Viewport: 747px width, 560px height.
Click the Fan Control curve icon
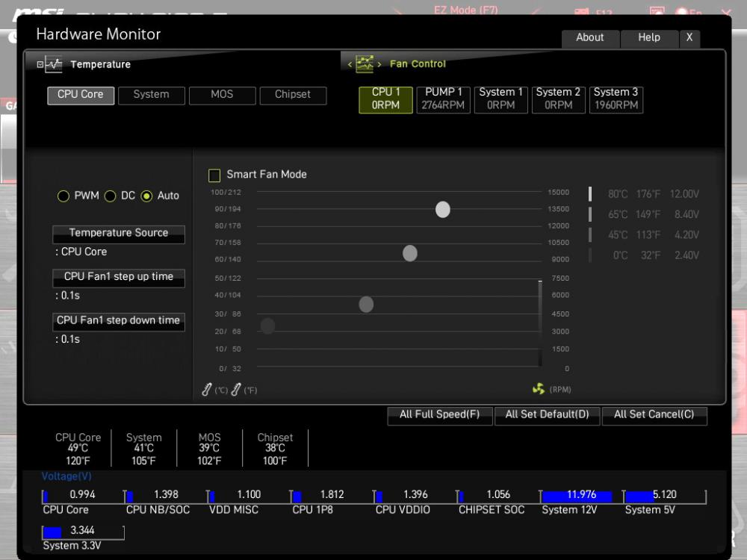(365, 63)
